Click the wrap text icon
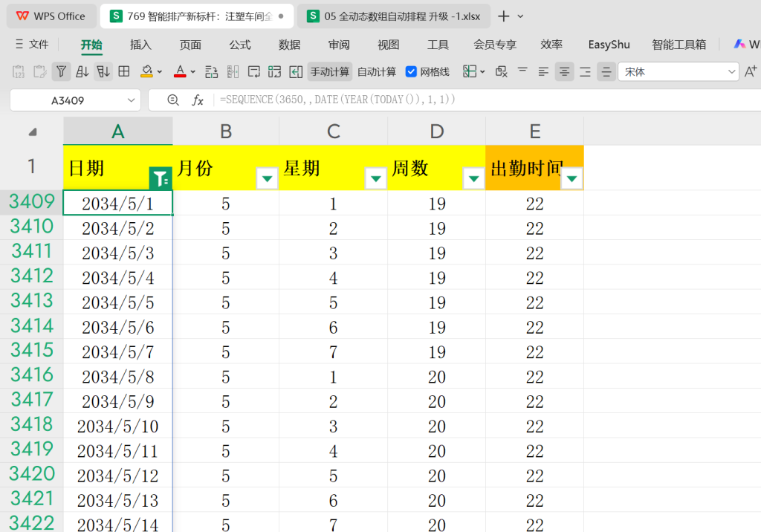 254,72
